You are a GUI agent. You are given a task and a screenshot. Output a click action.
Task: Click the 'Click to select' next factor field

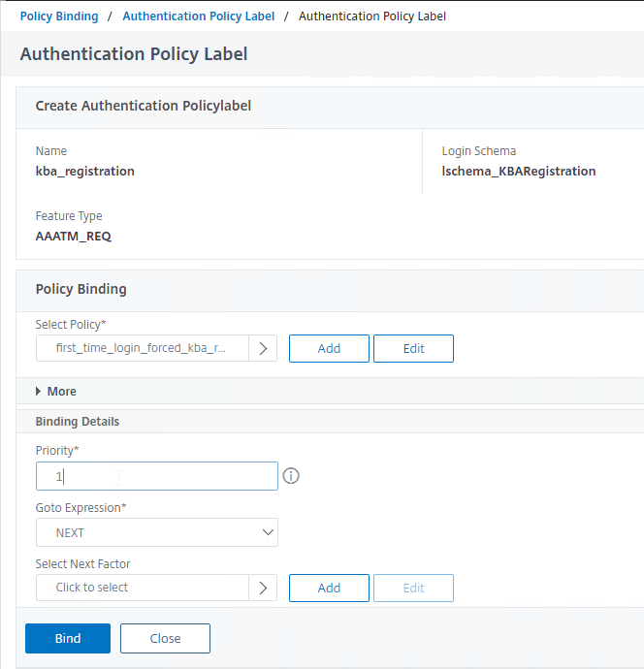tap(143, 588)
